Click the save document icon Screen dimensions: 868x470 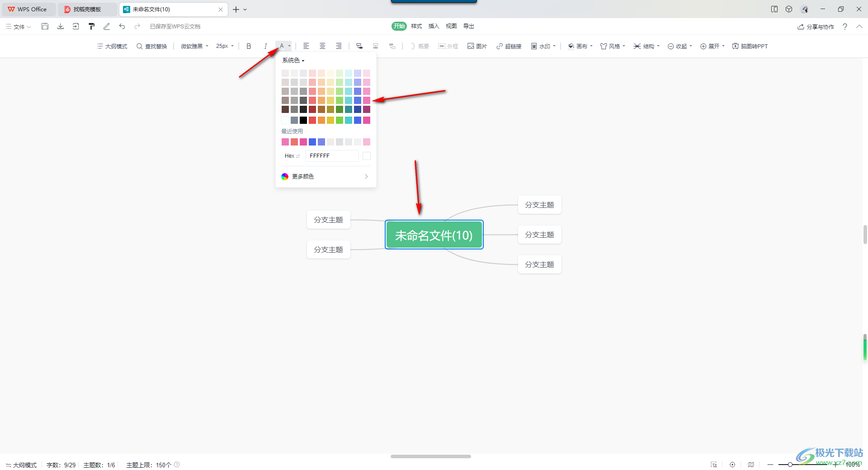tap(45, 26)
